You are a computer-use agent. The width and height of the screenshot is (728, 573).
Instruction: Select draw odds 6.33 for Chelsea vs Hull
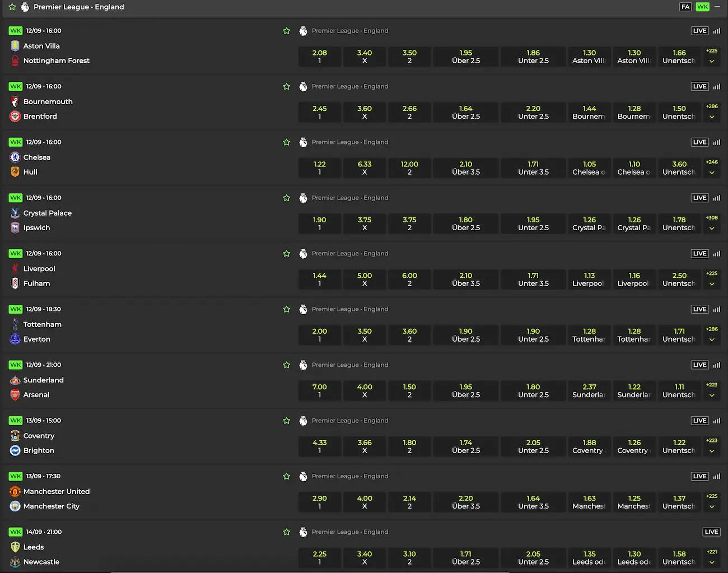pos(365,168)
